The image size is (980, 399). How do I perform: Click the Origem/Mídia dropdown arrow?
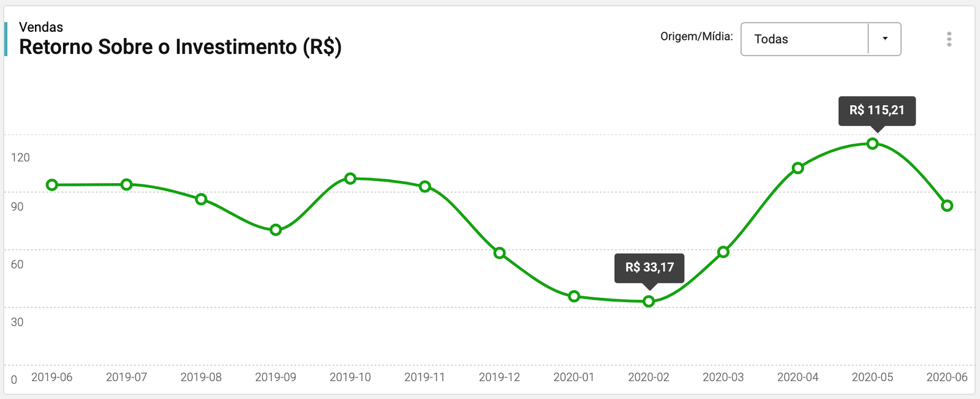point(884,39)
